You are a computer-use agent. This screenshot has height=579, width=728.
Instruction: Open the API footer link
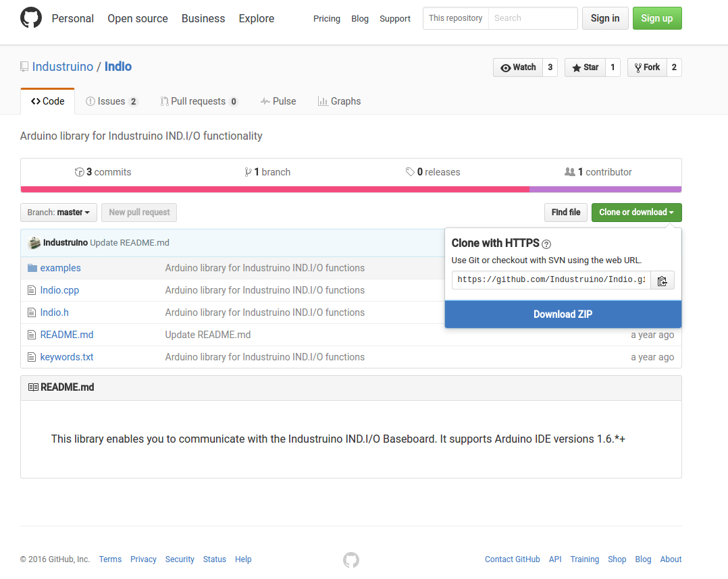click(x=555, y=559)
